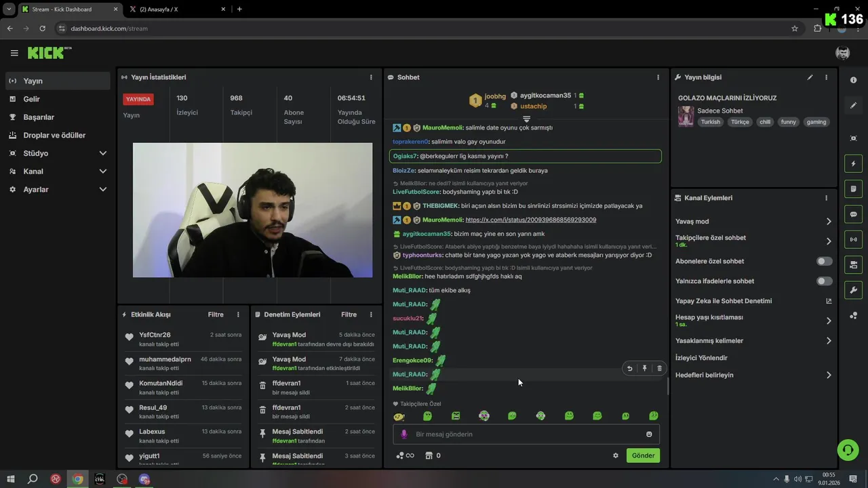Toggle the camera widget in the right rail
868x488 pixels.
pos(853,264)
